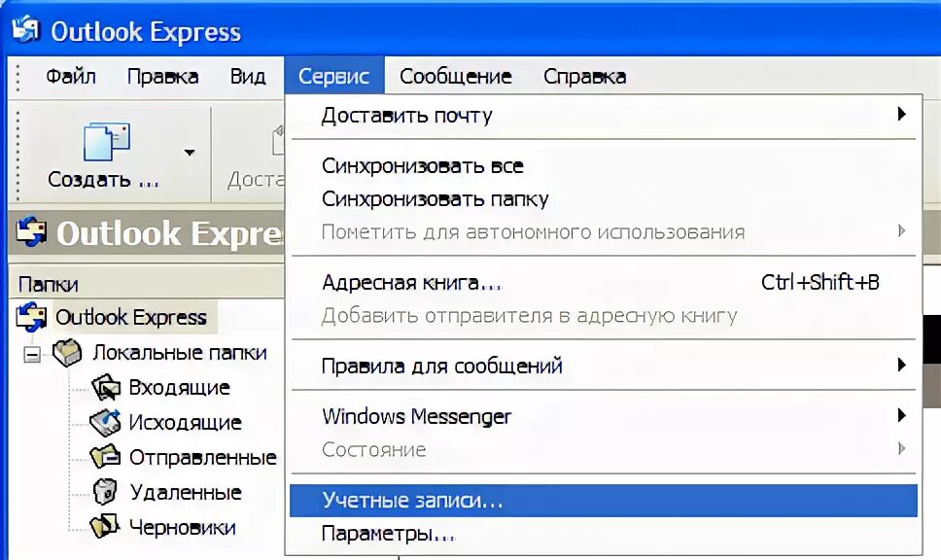This screenshot has height=560, width=941.
Task: Open Параметры from the Сервис menu
Action: 603,533
